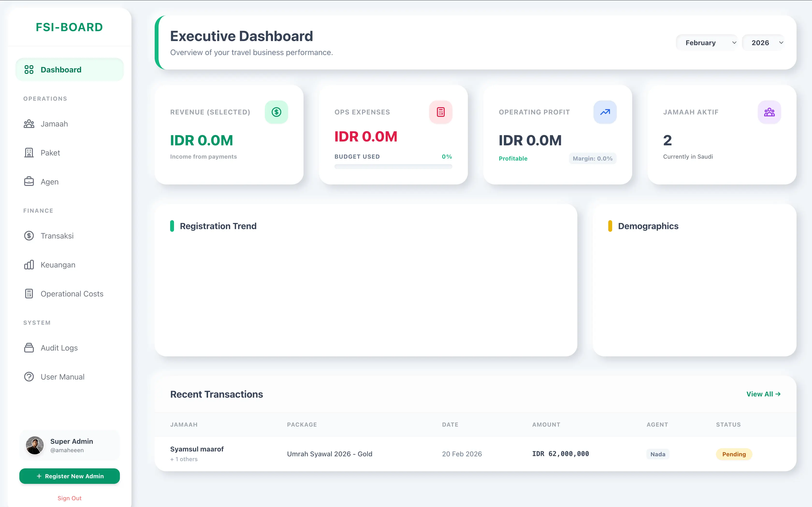
Task: Open View All transactions link
Action: [763, 394]
